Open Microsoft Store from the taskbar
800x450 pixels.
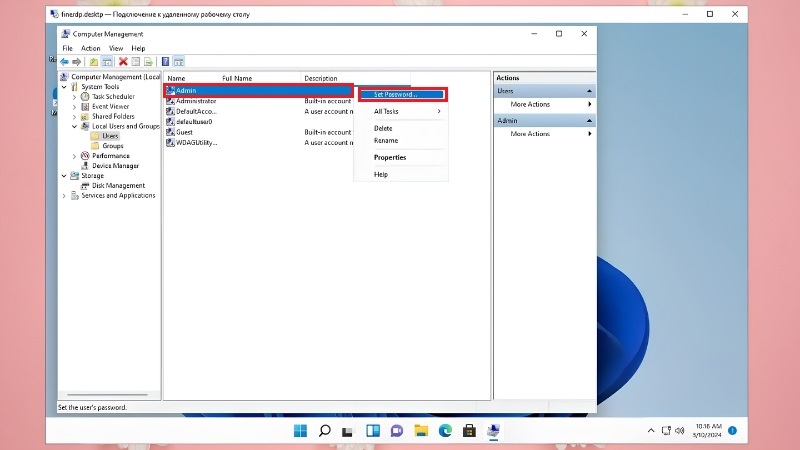(469, 431)
